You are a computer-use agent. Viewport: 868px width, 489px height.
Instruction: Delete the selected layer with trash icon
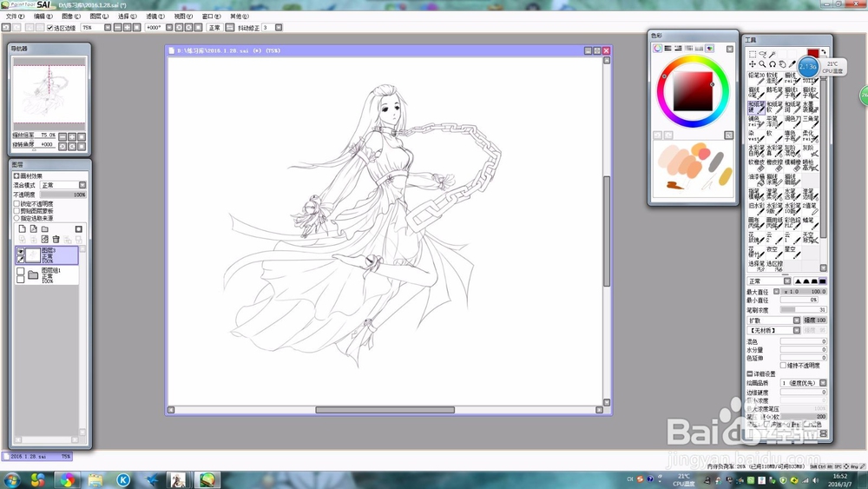(56, 239)
